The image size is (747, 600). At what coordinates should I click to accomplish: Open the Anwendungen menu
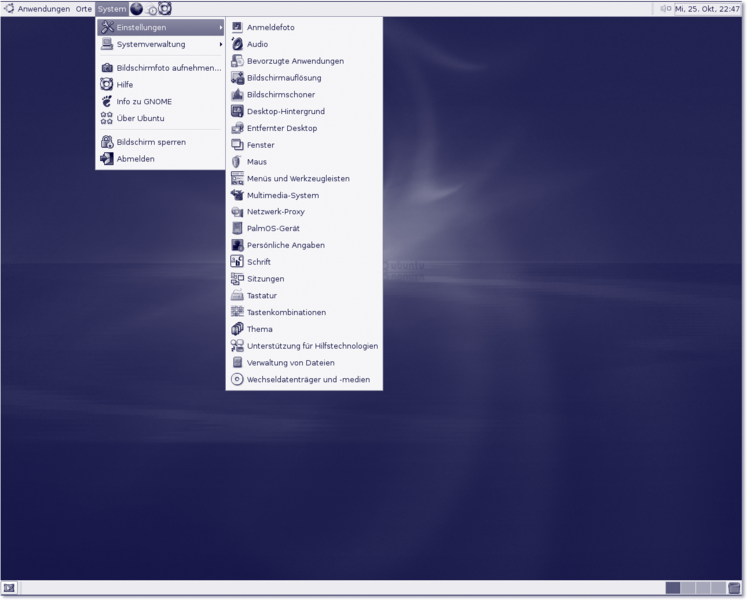[43, 9]
